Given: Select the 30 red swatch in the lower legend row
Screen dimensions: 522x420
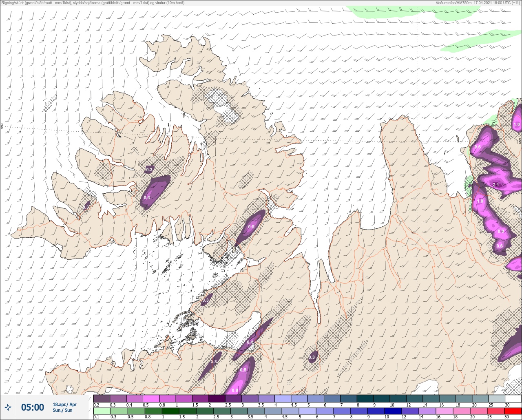Looking at the screenshot, I should point(513,411).
